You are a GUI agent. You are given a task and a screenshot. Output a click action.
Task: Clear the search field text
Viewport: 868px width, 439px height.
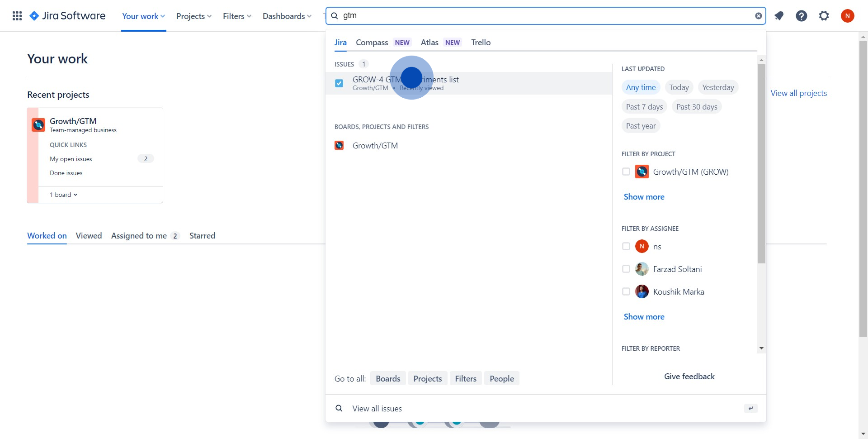tap(758, 16)
